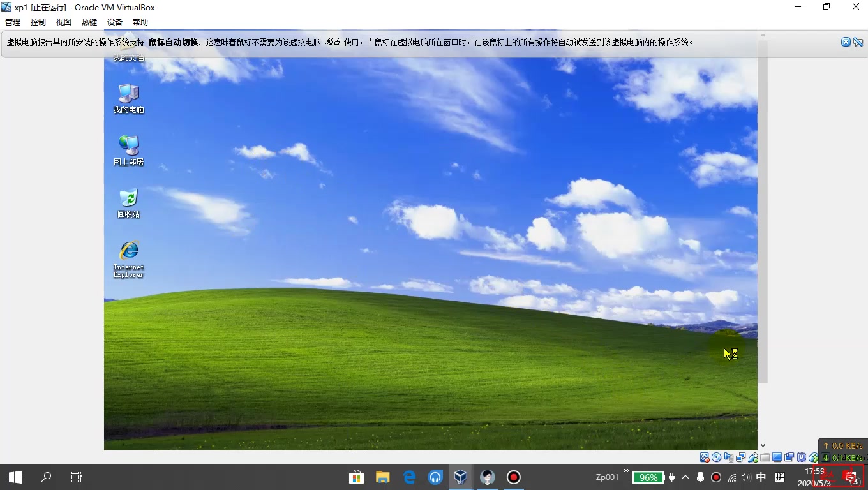
Task: Open the hard disk activity status icon
Action: [705, 457]
